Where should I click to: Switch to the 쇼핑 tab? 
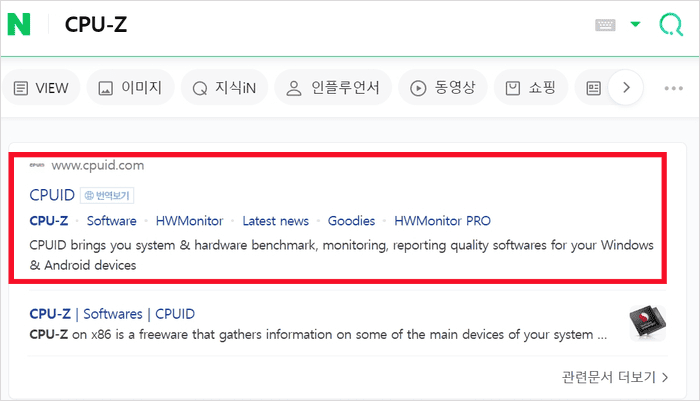(531, 88)
